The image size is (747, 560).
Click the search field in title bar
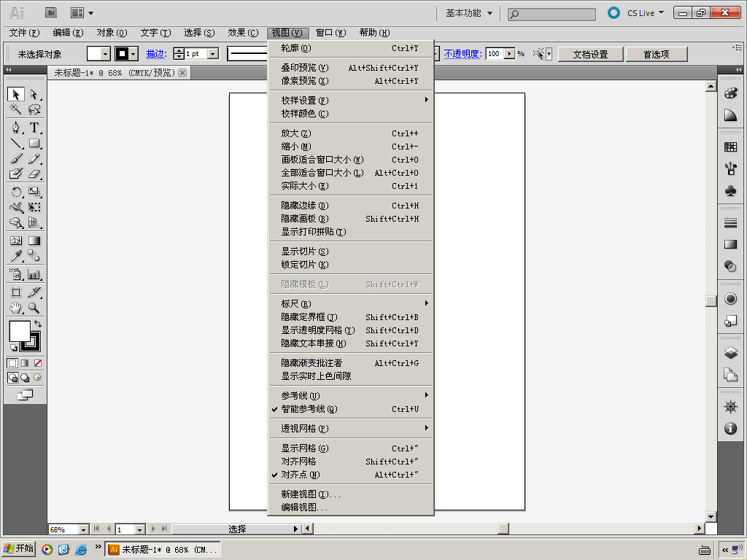click(x=551, y=15)
